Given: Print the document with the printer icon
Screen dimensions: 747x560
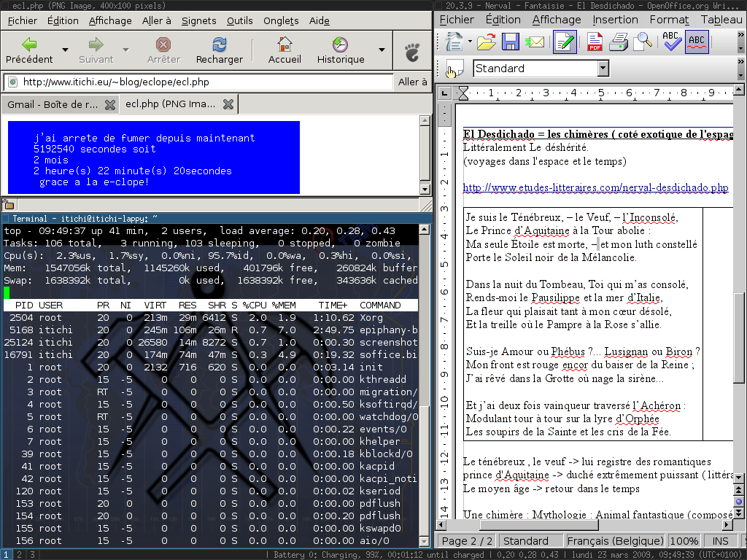Looking at the screenshot, I should (x=619, y=42).
